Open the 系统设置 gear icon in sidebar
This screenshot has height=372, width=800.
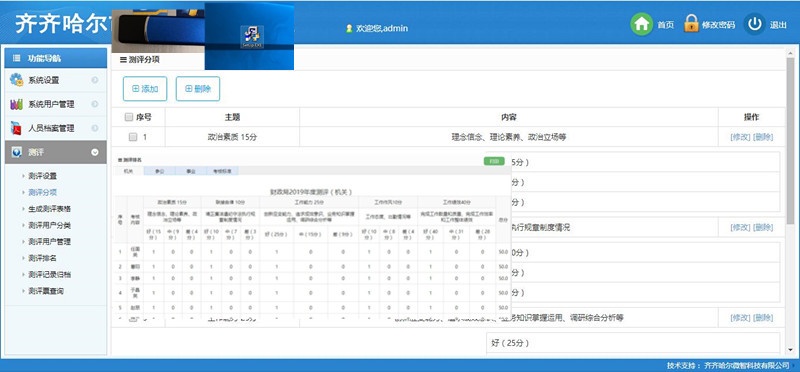tap(17, 80)
